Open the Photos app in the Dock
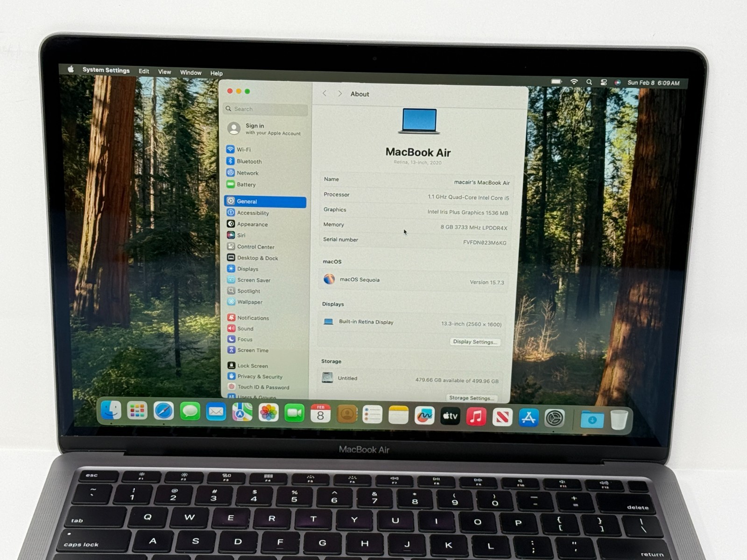 click(268, 413)
